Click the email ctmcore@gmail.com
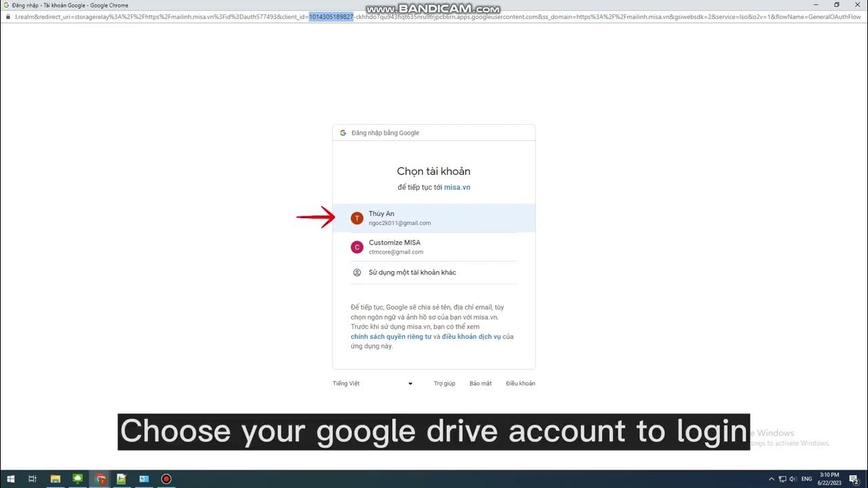This screenshot has height=488, width=868. [x=396, y=252]
